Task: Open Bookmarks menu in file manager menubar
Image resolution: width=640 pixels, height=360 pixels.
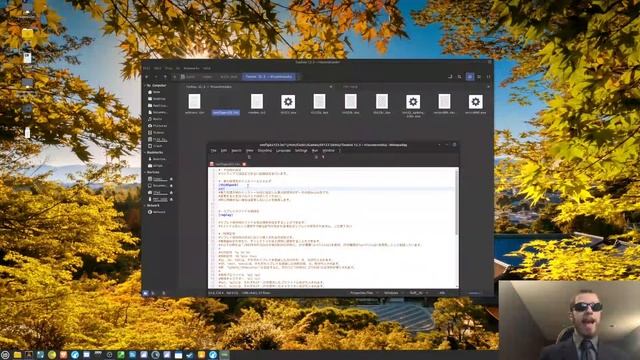Action: [191, 68]
